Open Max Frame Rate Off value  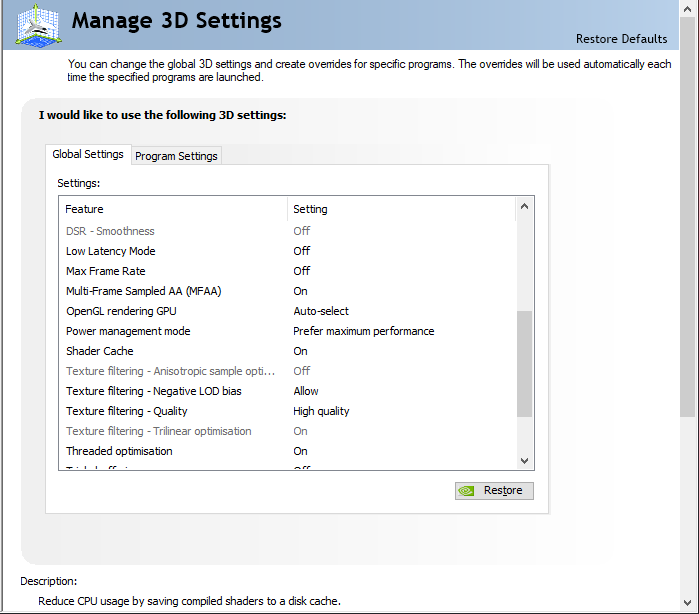(301, 271)
